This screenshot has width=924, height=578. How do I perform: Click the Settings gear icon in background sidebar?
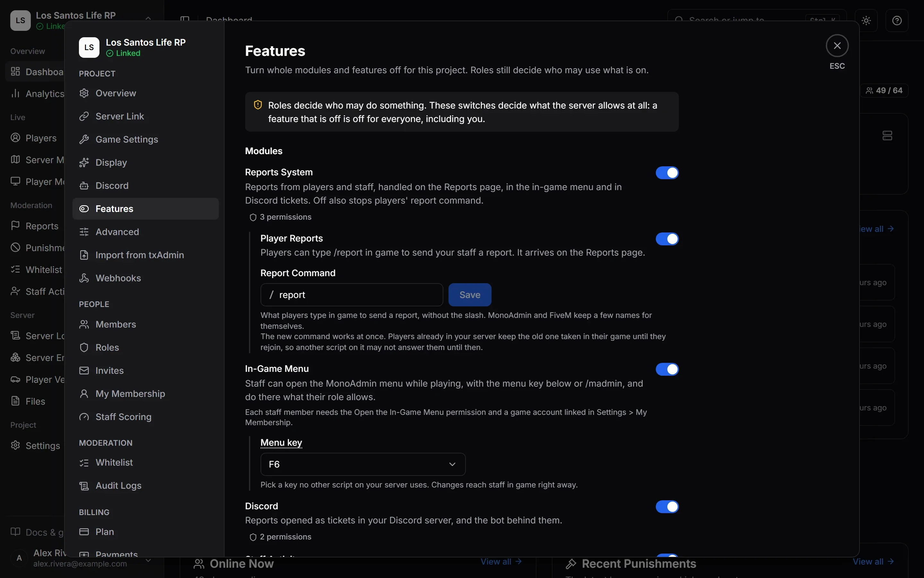pos(15,445)
